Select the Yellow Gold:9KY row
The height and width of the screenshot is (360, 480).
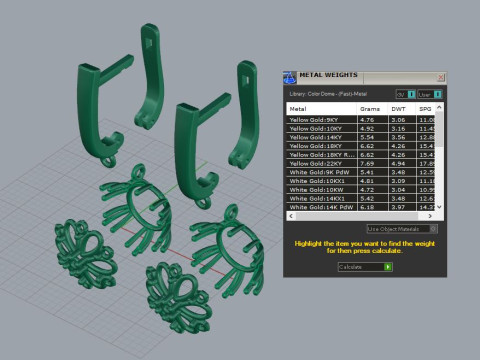361,120
